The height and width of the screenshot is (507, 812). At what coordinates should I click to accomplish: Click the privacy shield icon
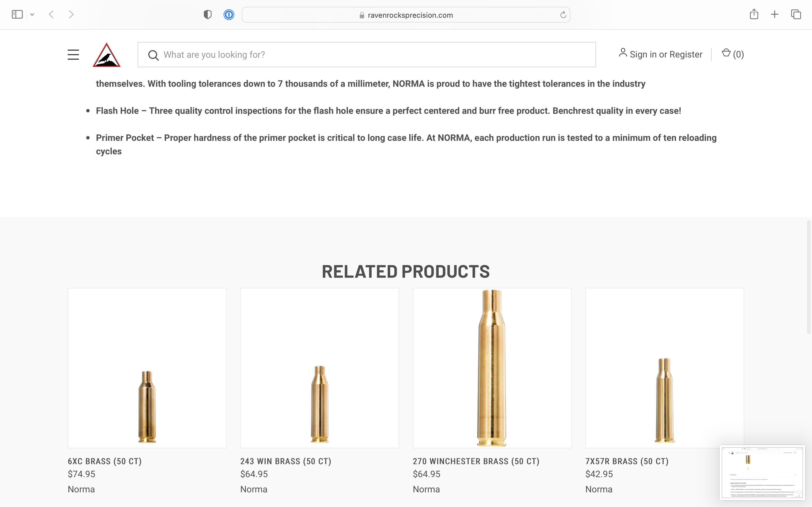click(x=207, y=15)
